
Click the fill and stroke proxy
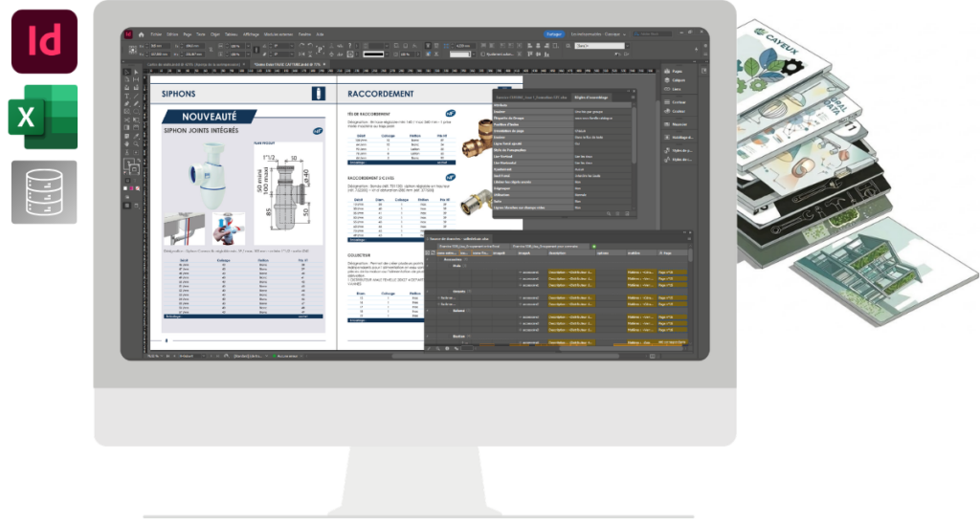point(131,165)
